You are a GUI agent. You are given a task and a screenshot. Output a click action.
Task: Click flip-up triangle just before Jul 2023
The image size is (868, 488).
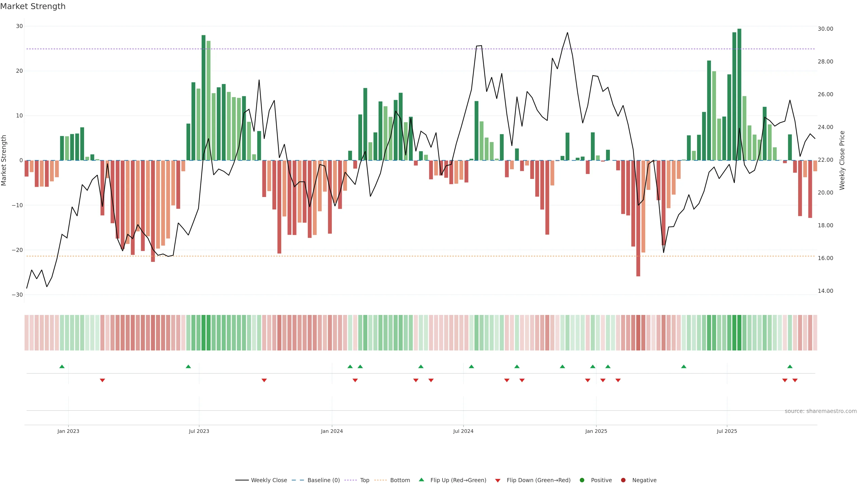(x=188, y=366)
